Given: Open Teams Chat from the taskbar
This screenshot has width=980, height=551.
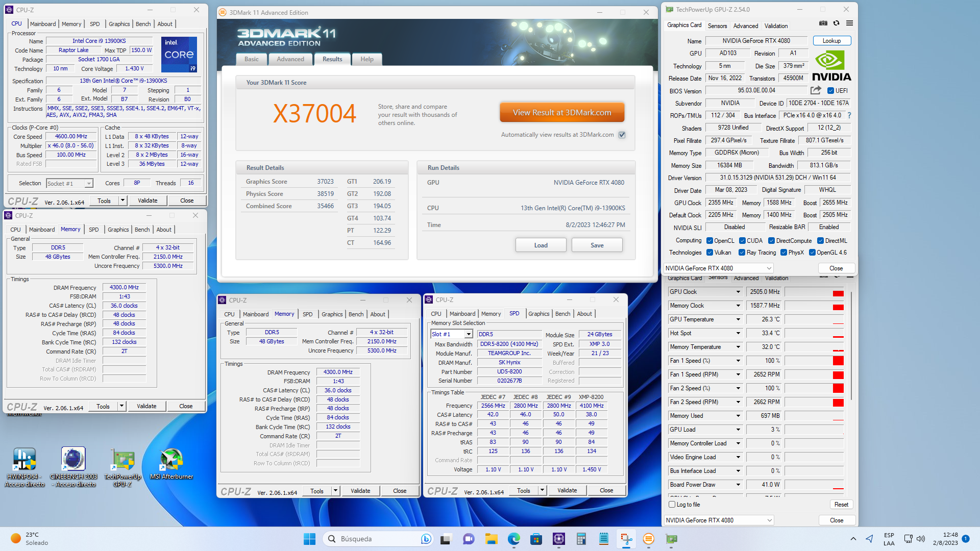Looking at the screenshot, I should click(468, 539).
